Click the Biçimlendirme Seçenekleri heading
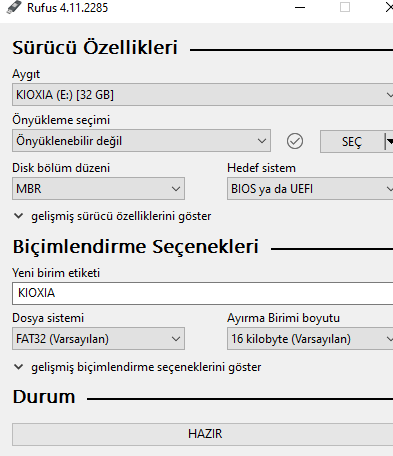This screenshot has height=456, width=393. coord(136,247)
